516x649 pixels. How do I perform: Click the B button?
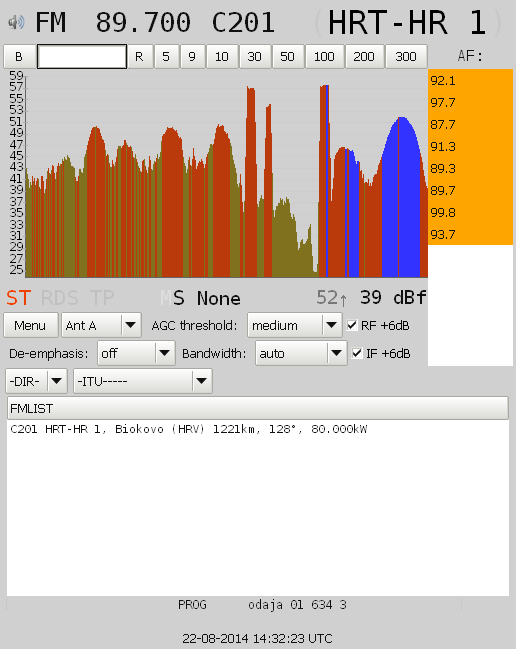tap(19, 56)
